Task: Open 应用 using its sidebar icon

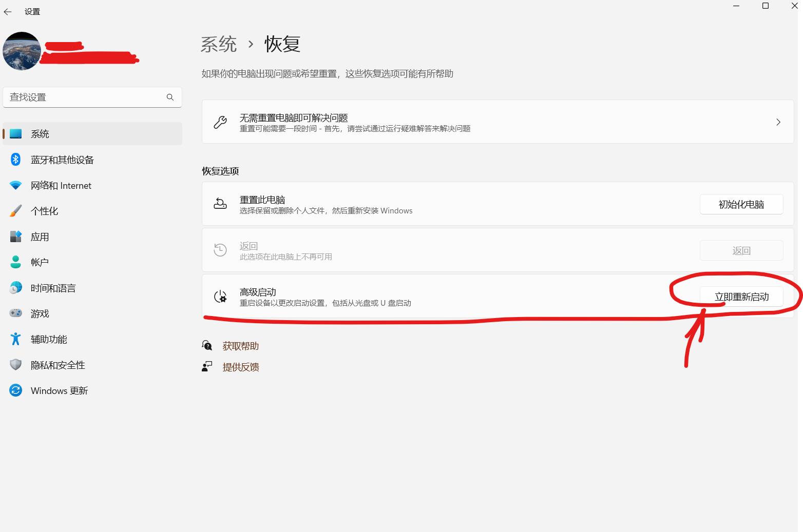Action: coord(15,237)
